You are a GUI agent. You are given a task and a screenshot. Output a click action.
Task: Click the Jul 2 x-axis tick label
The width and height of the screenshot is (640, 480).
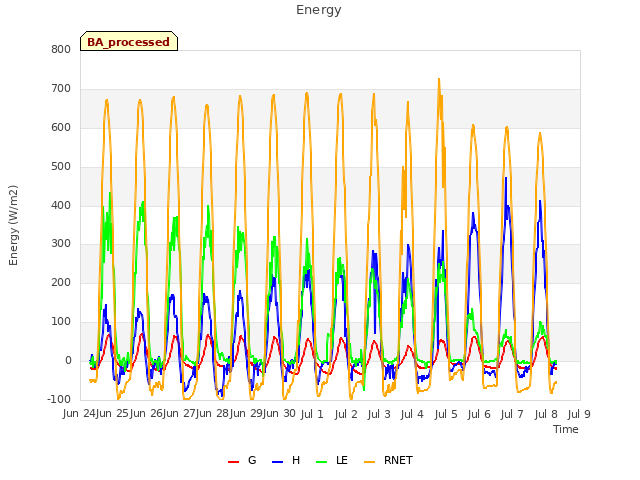point(346,414)
